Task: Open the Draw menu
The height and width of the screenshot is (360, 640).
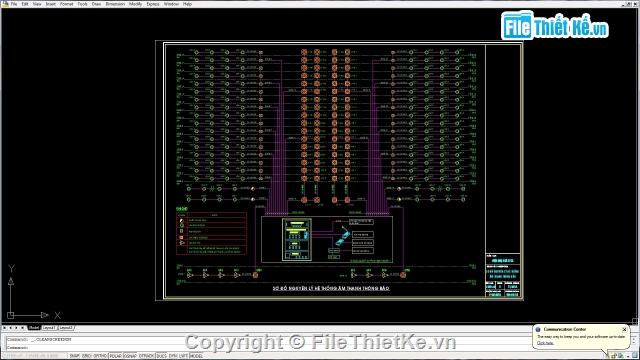Action: [x=96, y=4]
